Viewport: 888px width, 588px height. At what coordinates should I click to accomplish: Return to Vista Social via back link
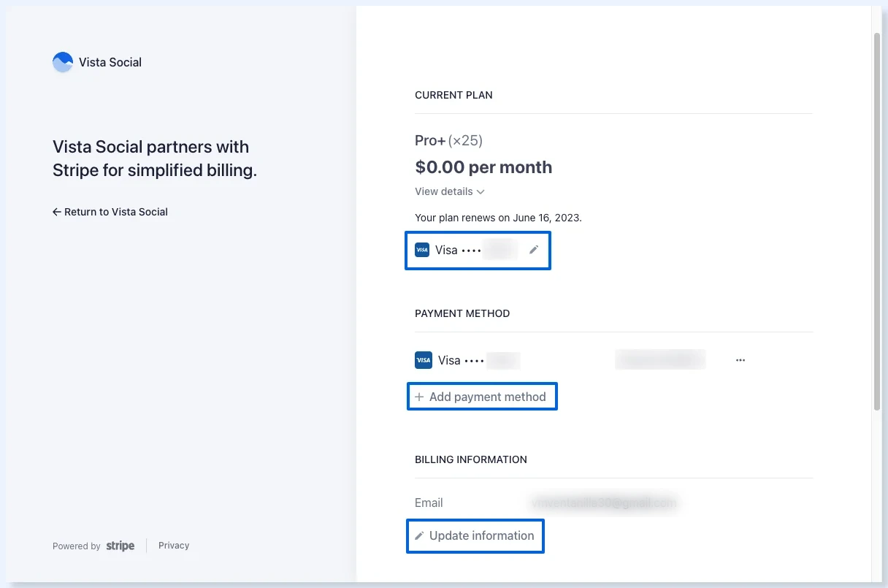click(110, 212)
